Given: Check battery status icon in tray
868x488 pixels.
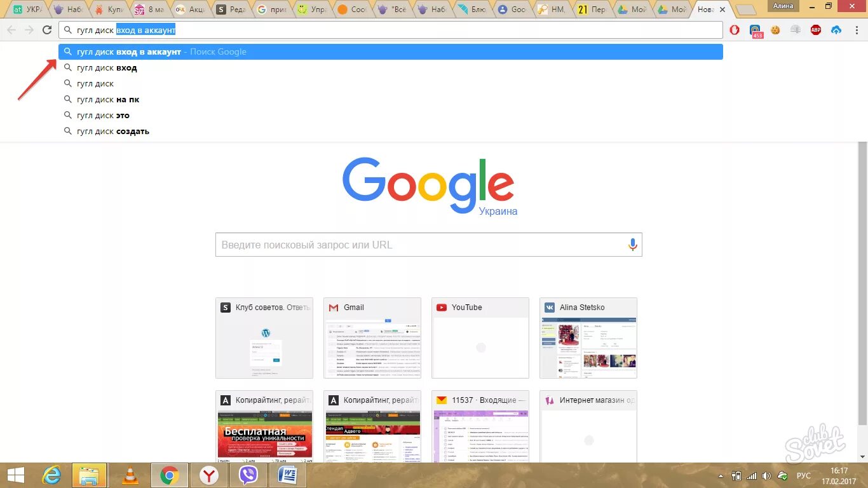Looking at the screenshot, I should (736, 475).
